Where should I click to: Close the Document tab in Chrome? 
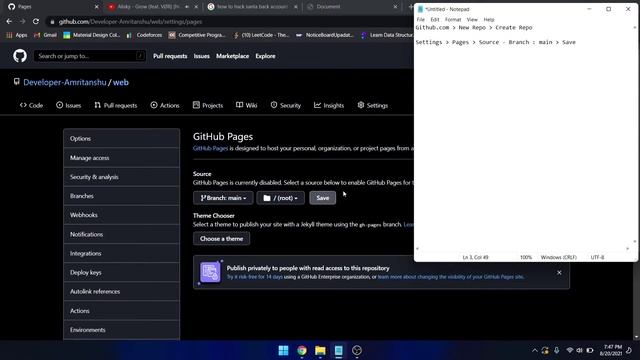[x=395, y=7]
